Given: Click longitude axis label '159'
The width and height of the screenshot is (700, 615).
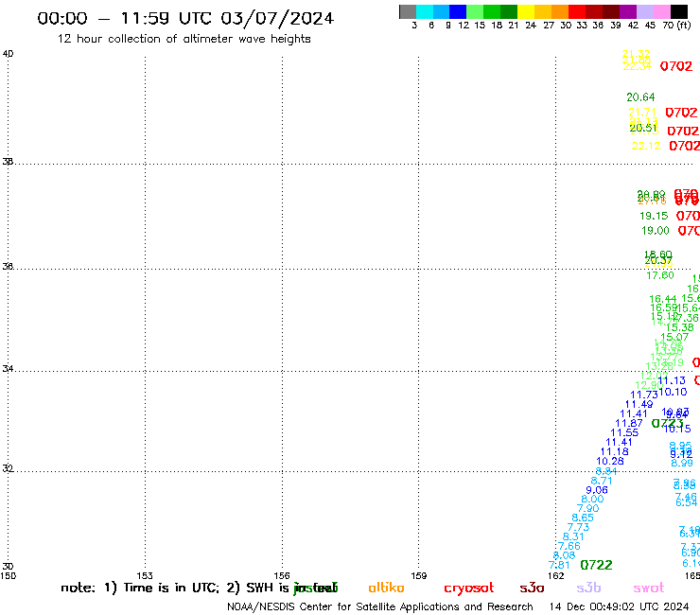Looking at the screenshot, I should pyautogui.click(x=418, y=575).
